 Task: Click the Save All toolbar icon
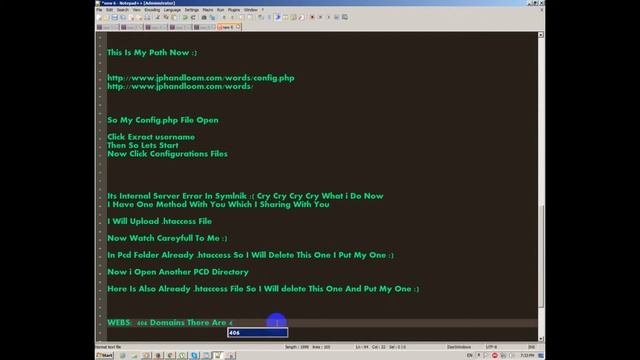pos(123,17)
